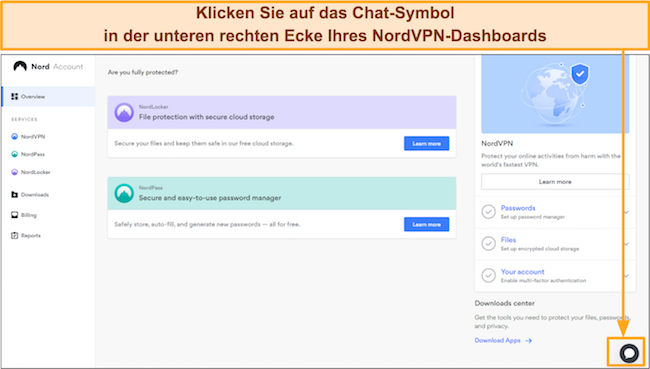Screen dimensions: 650x369
Task: Open the Your account link
Action: click(x=522, y=272)
